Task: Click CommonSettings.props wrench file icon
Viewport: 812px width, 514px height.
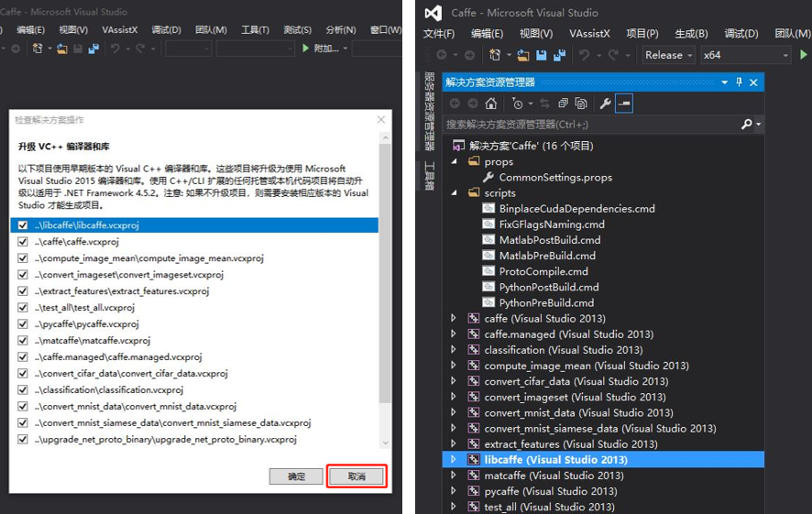Action: point(488,177)
